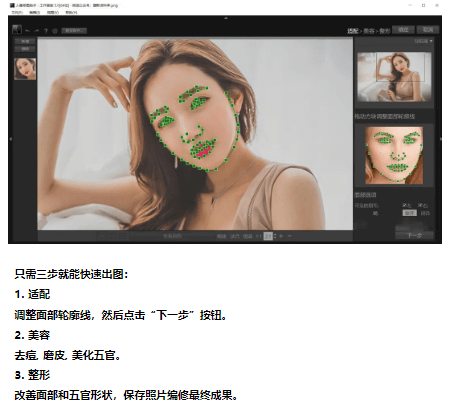Select the highlighted mouth open option
The image size is (449, 407).
coord(409,213)
